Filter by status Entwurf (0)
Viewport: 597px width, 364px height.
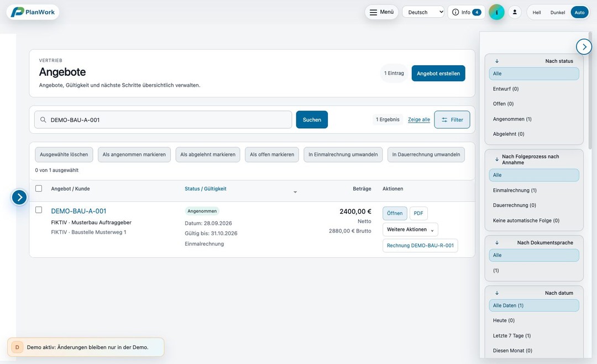(534, 88)
